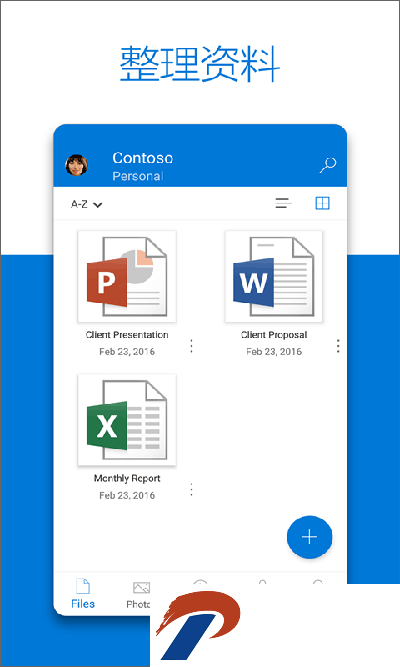This screenshot has height=667, width=400.
Task: Click the Files document icon
Action: (83, 586)
